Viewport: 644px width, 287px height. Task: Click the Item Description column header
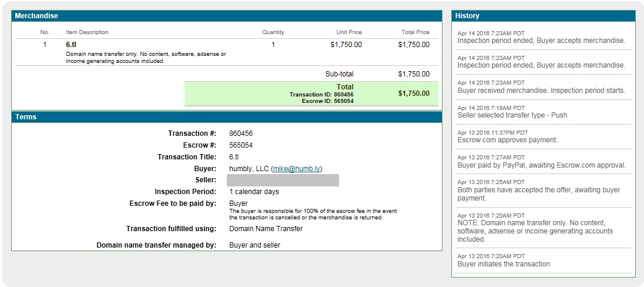tap(87, 32)
